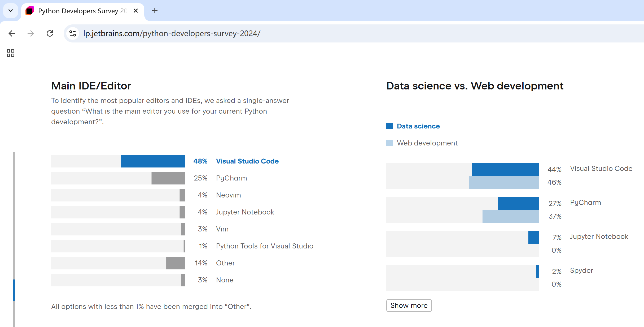Toggle the Web development legend item
Image resolution: width=644 pixels, height=327 pixels.
(x=427, y=143)
